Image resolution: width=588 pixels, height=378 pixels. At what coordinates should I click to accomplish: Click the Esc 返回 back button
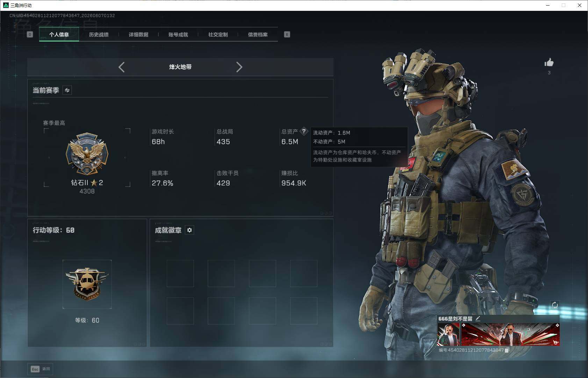pyautogui.click(x=40, y=369)
